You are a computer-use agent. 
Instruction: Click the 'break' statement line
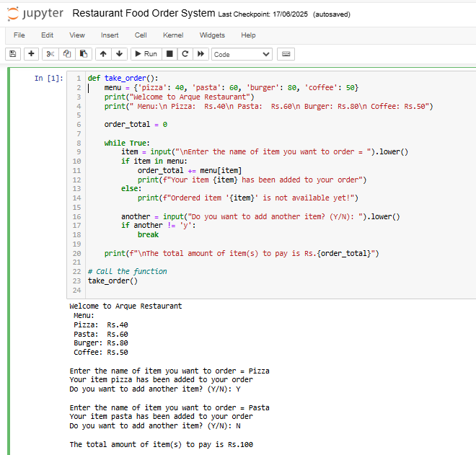pos(148,234)
